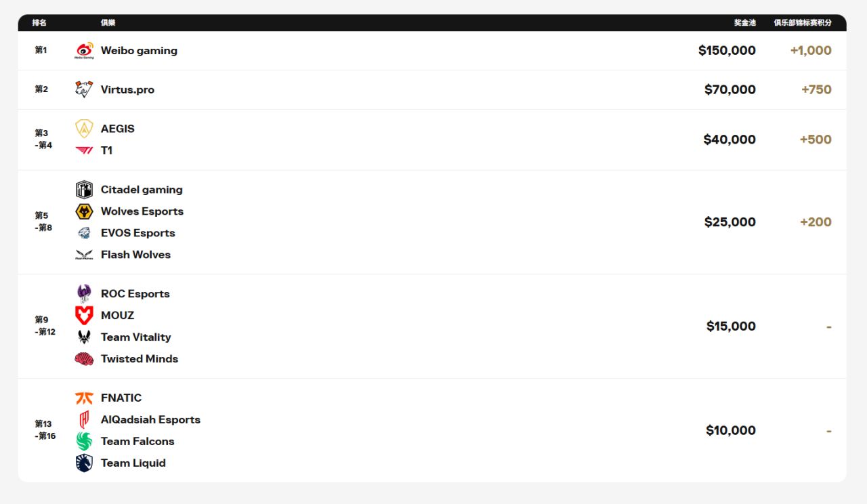
Task: Click the Weibo Gaming team logo
Action: [84, 51]
